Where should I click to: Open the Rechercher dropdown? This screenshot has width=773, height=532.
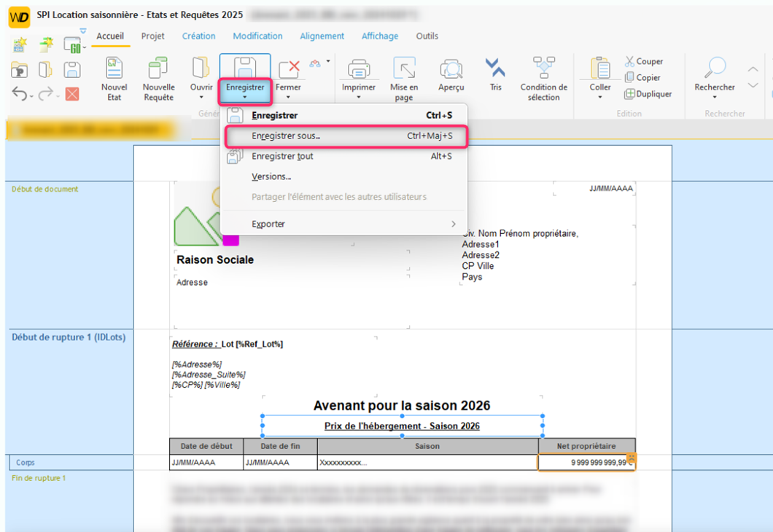coord(714,96)
